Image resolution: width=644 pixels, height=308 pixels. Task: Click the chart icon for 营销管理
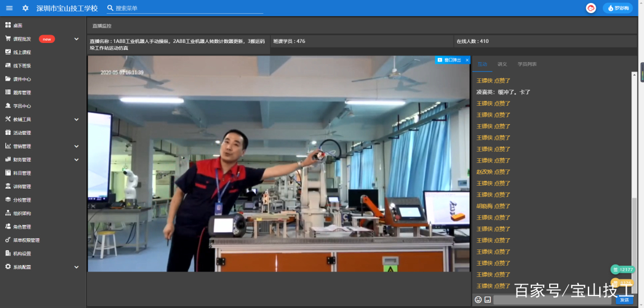click(x=8, y=146)
